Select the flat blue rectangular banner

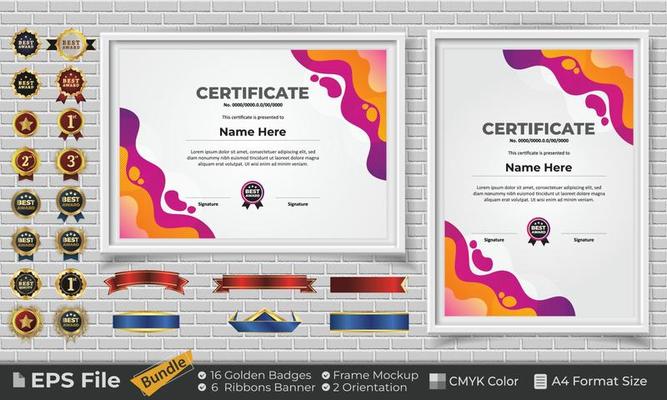click(x=369, y=322)
